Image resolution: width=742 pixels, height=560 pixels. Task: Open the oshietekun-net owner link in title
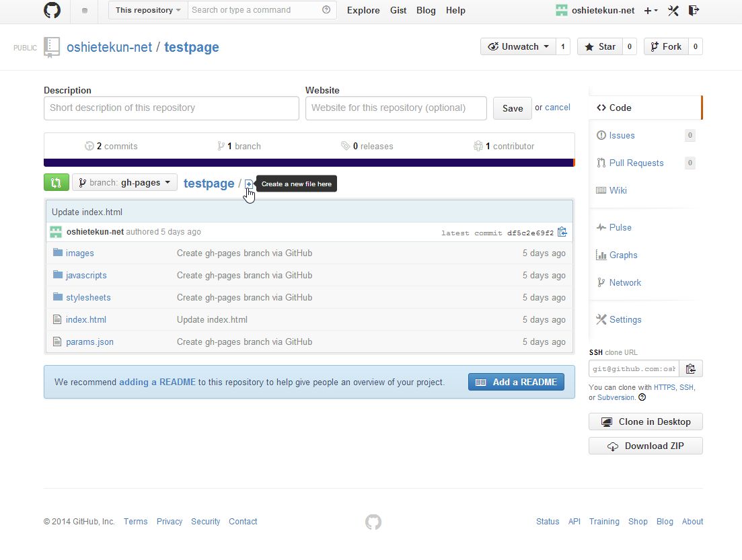click(109, 47)
